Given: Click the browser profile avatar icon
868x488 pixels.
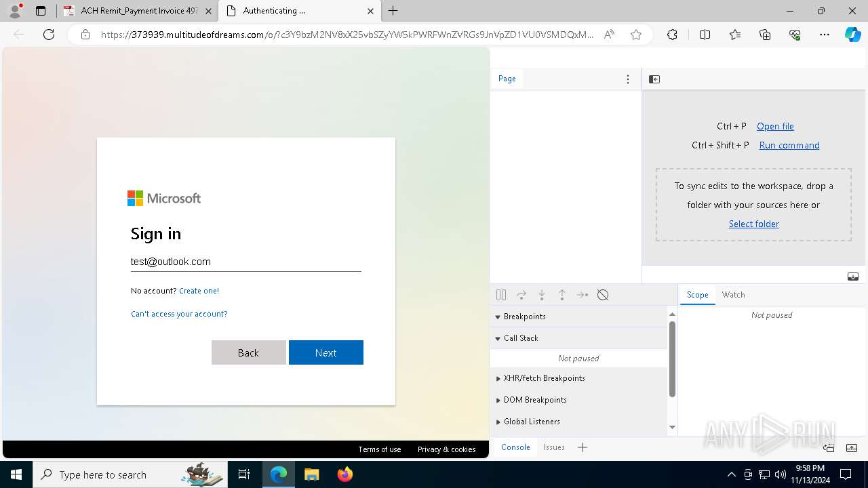Looking at the screenshot, I should [x=15, y=11].
